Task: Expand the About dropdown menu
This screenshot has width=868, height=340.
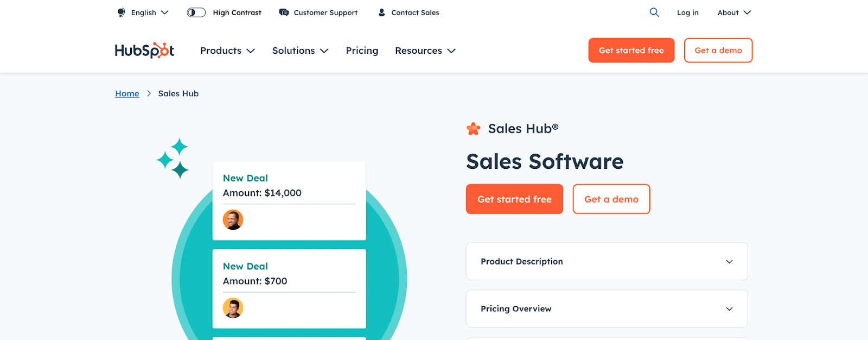Action: click(734, 12)
